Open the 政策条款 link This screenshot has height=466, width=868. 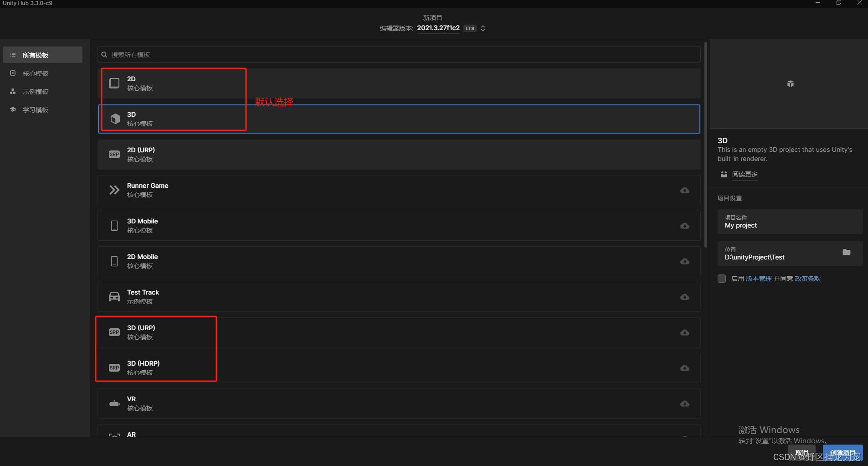pos(807,279)
